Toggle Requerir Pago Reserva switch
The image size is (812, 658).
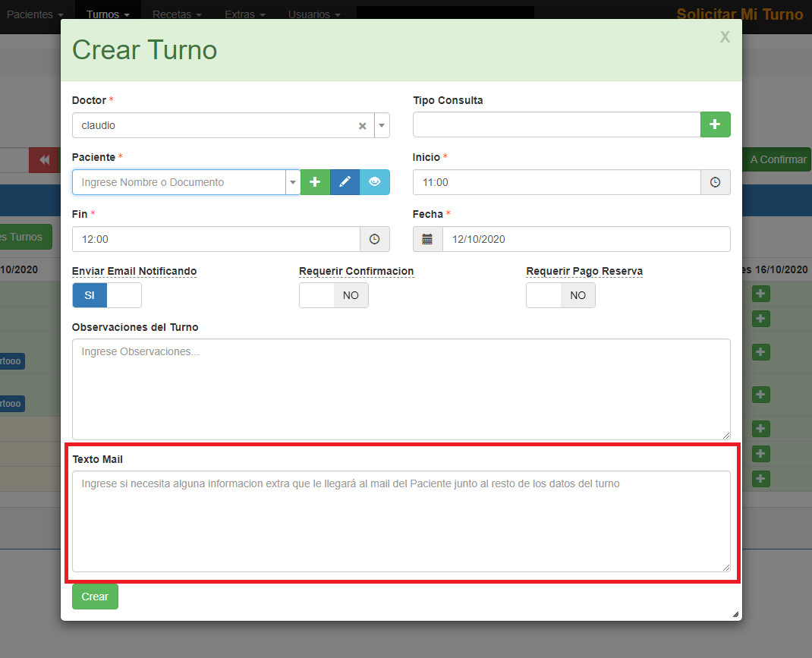click(560, 295)
